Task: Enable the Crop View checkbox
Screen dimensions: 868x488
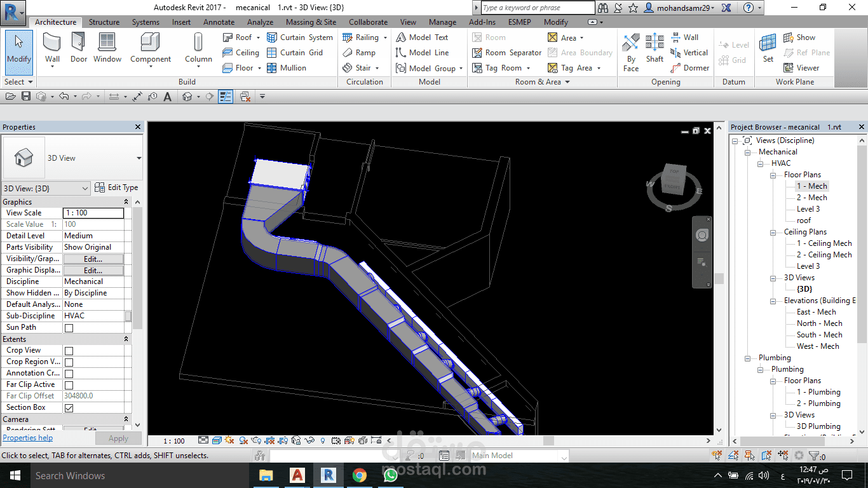Action: click(69, 351)
